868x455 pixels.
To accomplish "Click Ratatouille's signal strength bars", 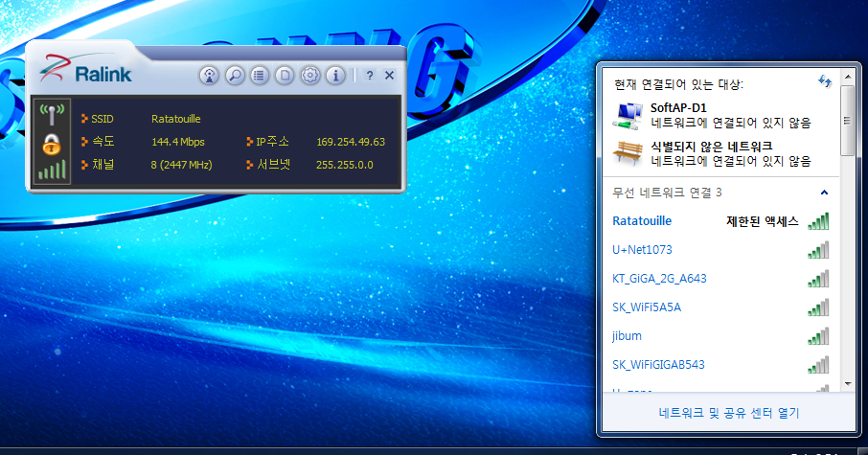I will click(x=818, y=221).
